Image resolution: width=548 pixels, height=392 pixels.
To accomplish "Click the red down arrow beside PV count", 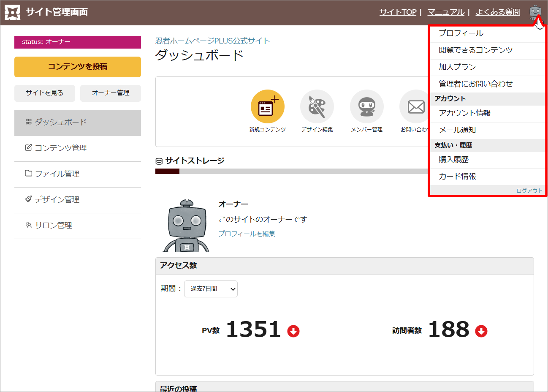I will (x=293, y=331).
